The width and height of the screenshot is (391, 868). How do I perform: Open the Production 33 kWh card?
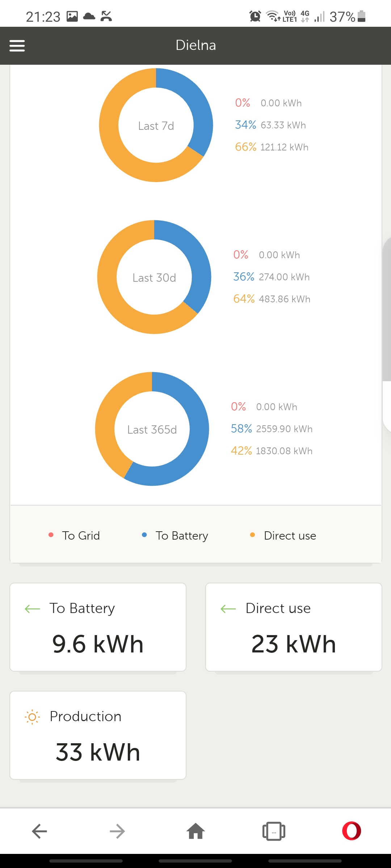click(x=98, y=735)
